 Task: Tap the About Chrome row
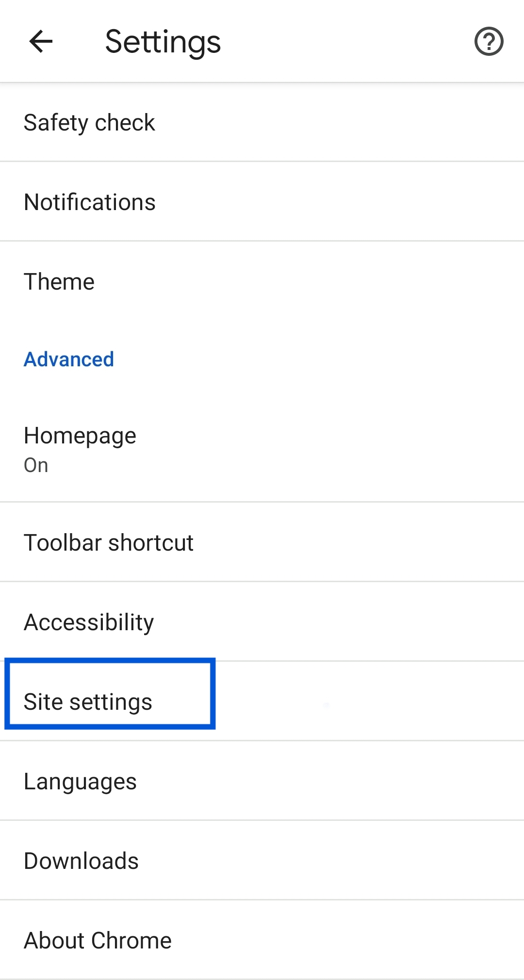point(262,940)
